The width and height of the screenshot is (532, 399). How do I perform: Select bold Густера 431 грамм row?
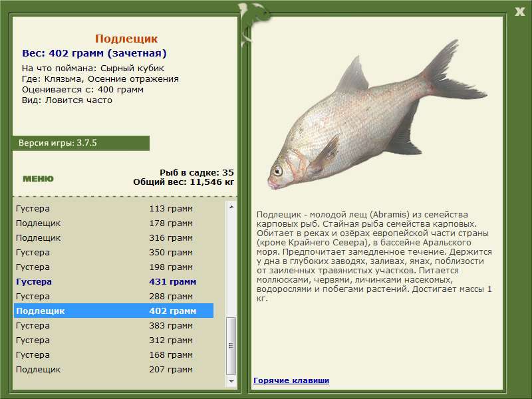114,281
